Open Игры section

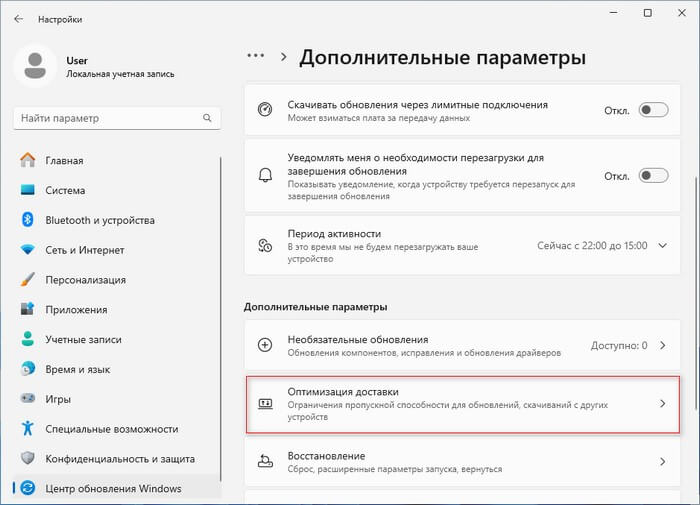coord(117,399)
